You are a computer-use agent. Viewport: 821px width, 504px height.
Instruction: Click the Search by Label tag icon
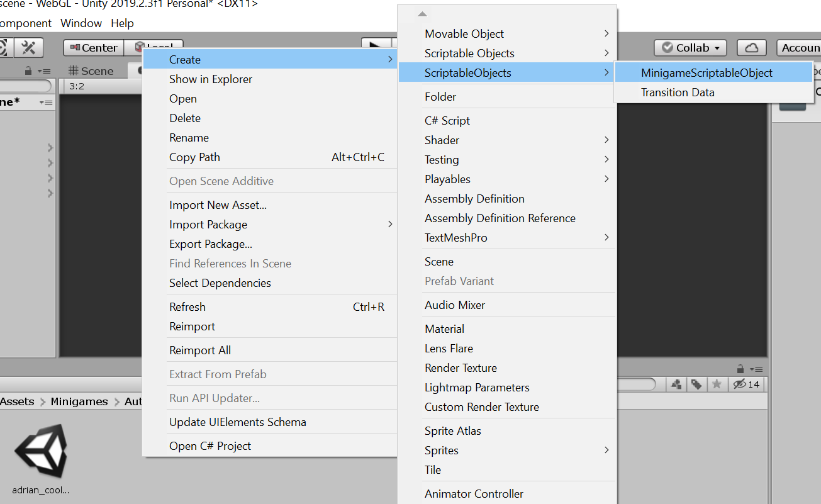pos(696,384)
